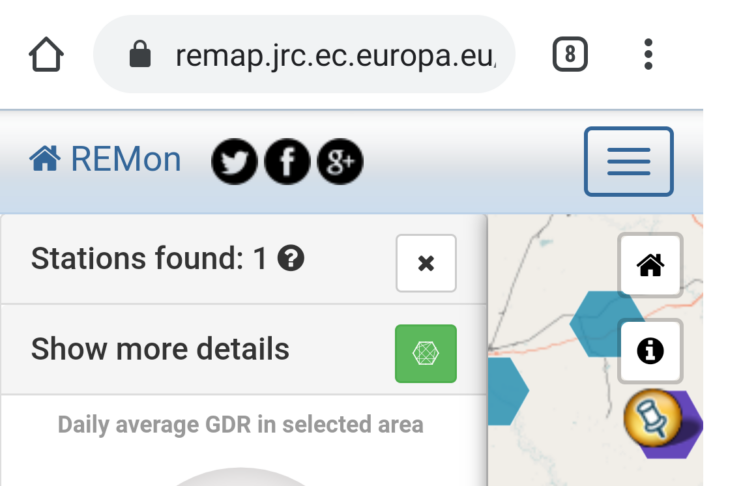The image size is (741, 486).
Task: Click the REMon home link
Action: pyautogui.click(x=105, y=159)
